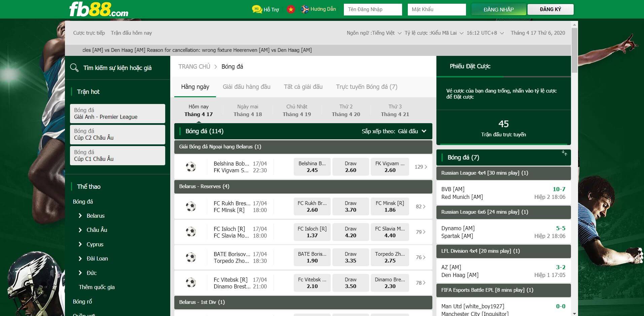Viewport: 644px width, 316px height.
Task: Open the Hỗ Trợ live chat icon
Action: coord(257,9)
